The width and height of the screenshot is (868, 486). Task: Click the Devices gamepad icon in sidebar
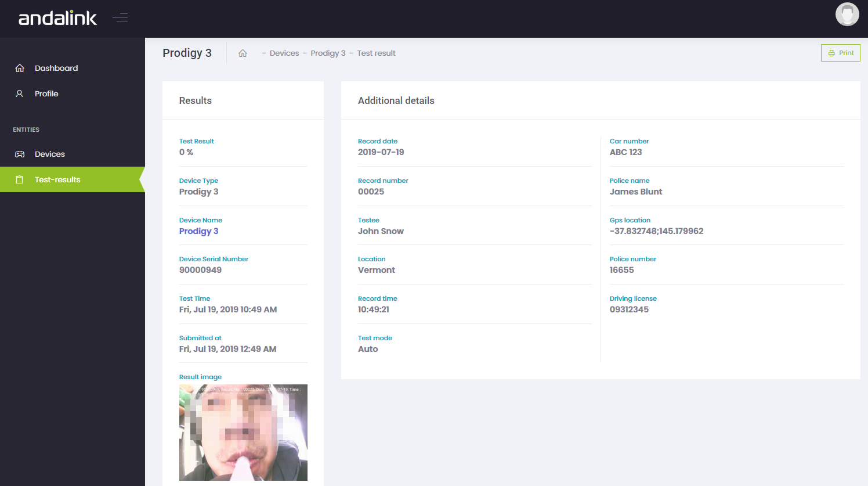(20, 154)
